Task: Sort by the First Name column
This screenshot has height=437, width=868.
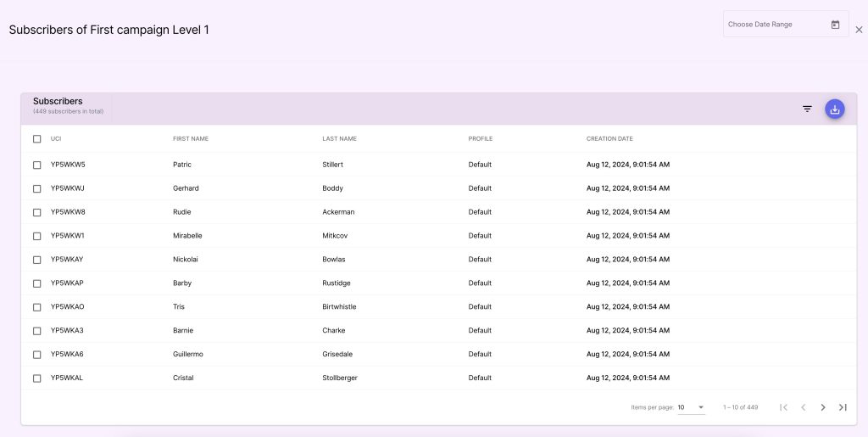Action: point(191,139)
